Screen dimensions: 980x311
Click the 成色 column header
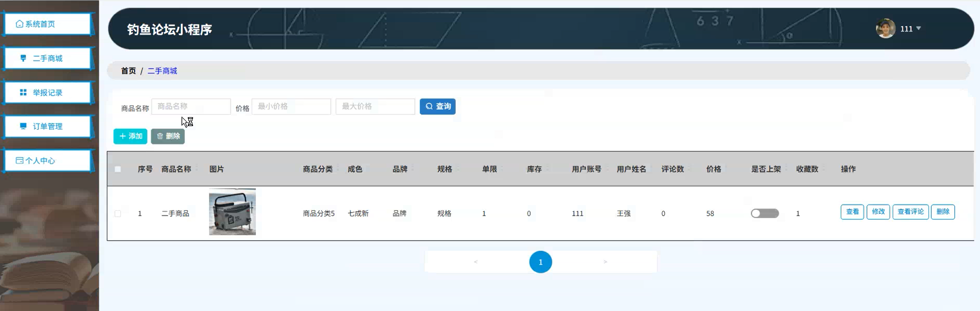pos(355,169)
